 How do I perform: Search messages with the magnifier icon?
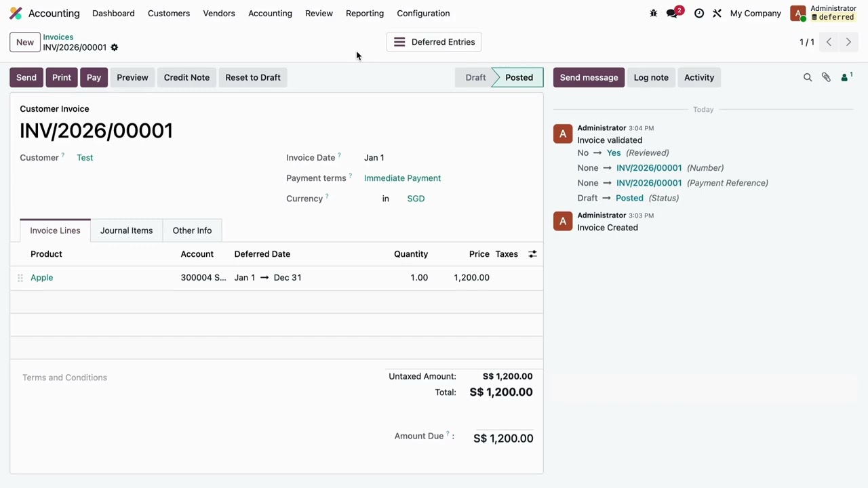coord(808,78)
